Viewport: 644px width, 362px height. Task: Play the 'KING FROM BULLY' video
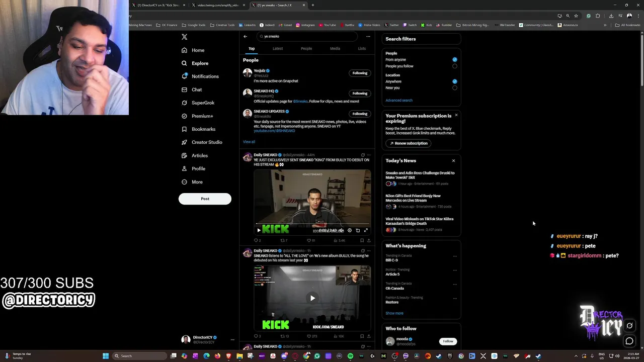pyautogui.click(x=259, y=230)
